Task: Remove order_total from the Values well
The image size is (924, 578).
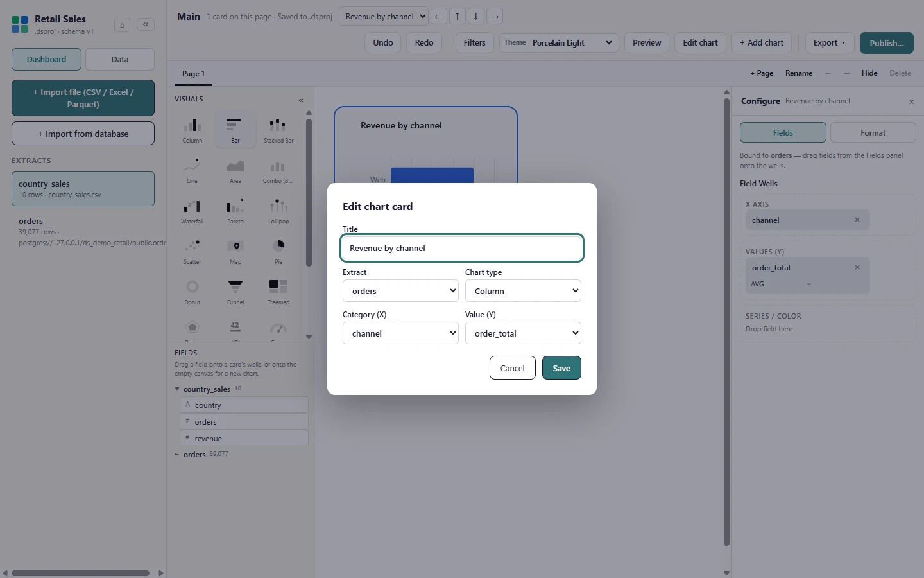Action: tap(857, 267)
